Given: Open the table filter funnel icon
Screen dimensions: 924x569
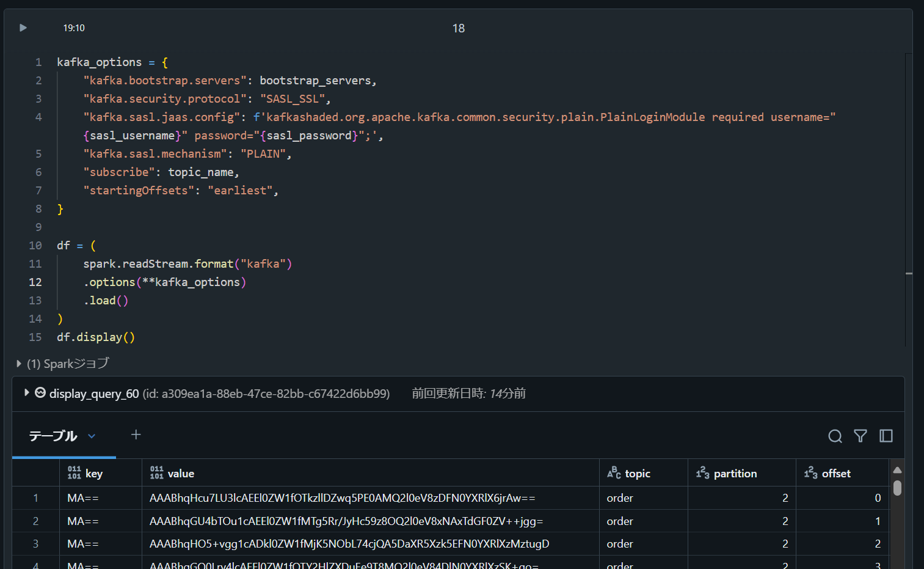Looking at the screenshot, I should click(x=860, y=436).
